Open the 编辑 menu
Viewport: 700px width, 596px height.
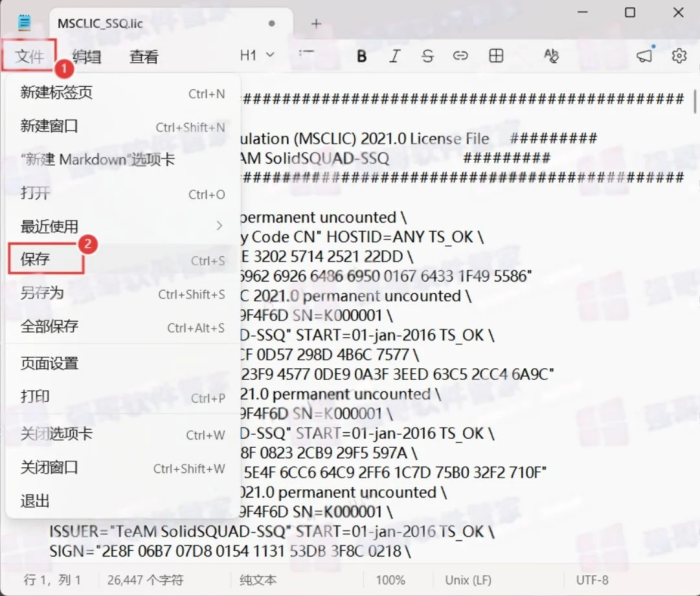(x=87, y=57)
